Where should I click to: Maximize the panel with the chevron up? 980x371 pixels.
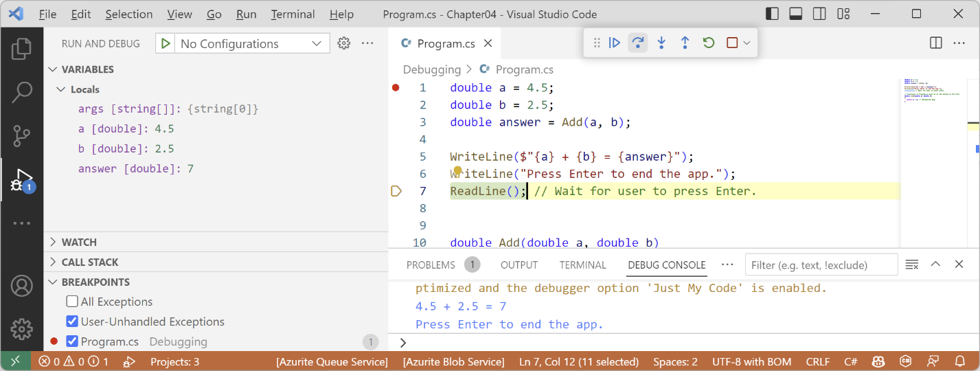tap(935, 265)
